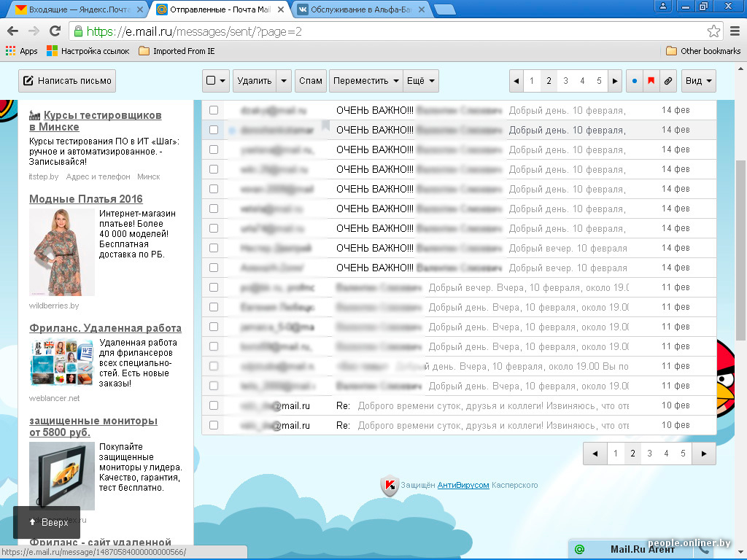Go to next page arrow in top pagination
Image resolution: width=747 pixels, height=560 pixels.
coord(614,81)
